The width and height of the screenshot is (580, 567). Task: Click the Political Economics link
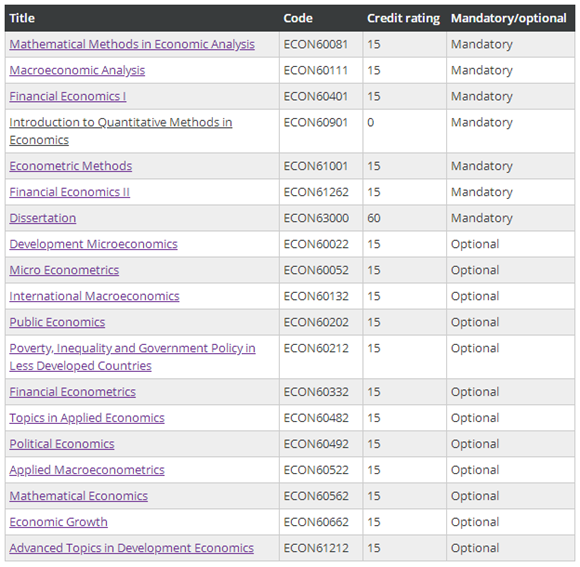(x=62, y=444)
